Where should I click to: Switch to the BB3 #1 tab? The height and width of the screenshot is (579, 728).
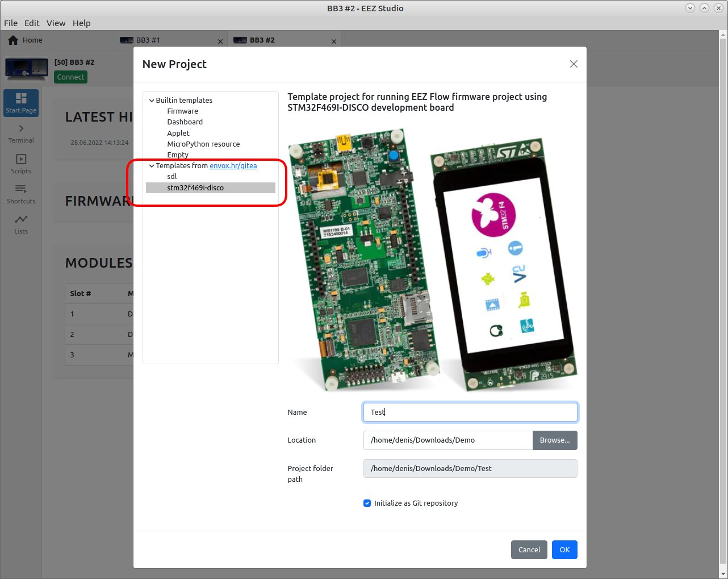tap(170, 40)
